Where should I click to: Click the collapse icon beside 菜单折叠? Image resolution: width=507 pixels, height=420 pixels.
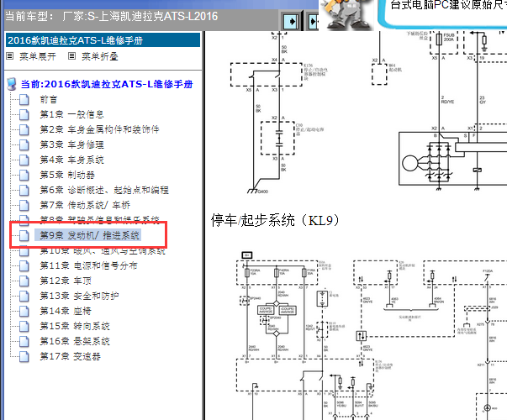[x=71, y=56]
